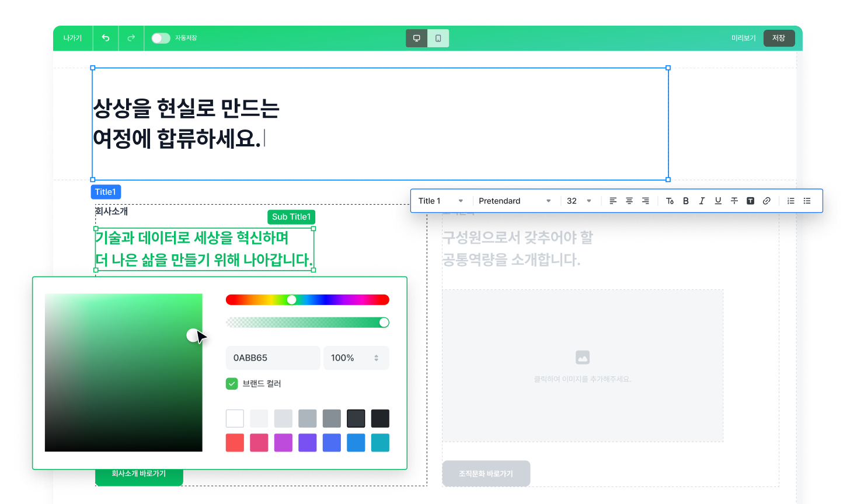Click the redo arrow icon

(x=131, y=38)
